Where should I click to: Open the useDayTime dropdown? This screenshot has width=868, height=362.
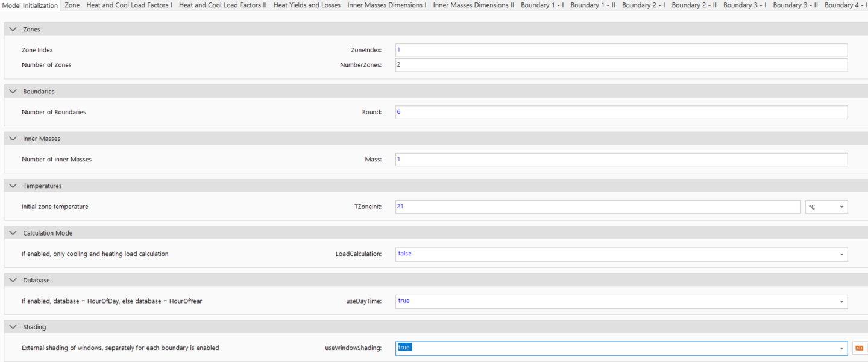tap(841, 301)
